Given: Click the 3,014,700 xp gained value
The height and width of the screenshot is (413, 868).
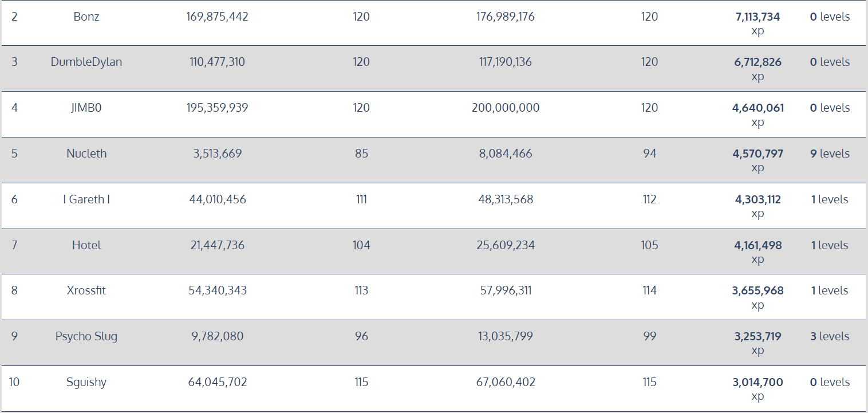Looking at the screenshot, I should (757, 383).
